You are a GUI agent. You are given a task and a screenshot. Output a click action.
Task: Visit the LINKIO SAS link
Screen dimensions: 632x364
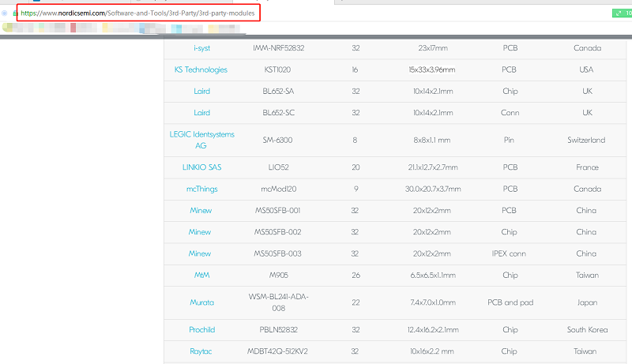point(201,167)
